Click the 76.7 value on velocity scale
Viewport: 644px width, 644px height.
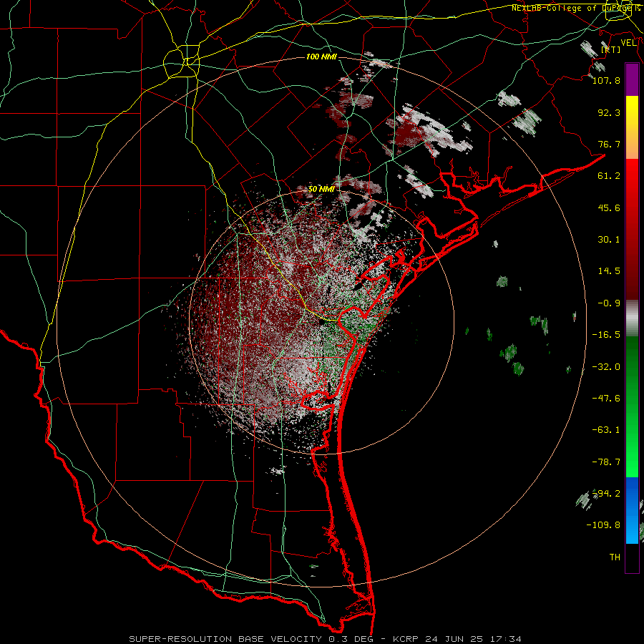[609, 144]
